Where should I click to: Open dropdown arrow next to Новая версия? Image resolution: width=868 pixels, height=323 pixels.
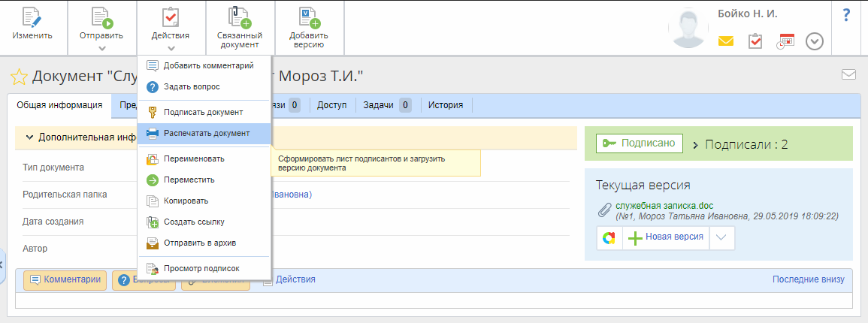tap(721, 237)
